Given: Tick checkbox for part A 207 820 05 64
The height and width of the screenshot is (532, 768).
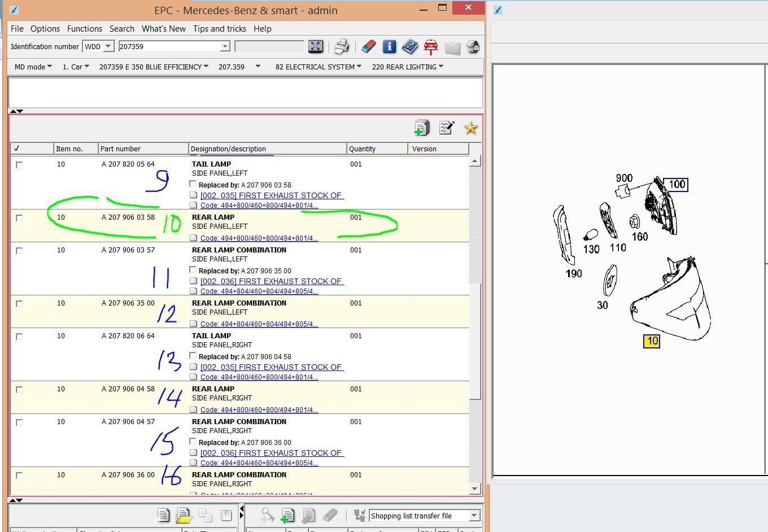Looking at the screenshot, I should coord(20,165).
